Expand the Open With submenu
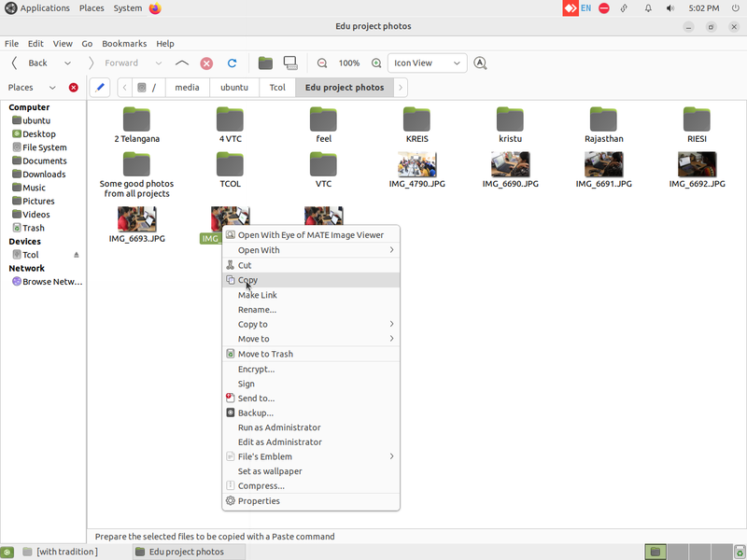 coord(311,250)
